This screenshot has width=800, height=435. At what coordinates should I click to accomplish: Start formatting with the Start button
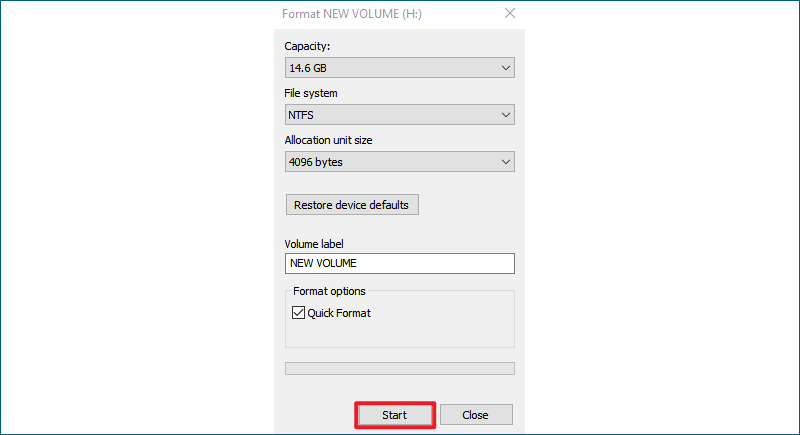point(394,415)
